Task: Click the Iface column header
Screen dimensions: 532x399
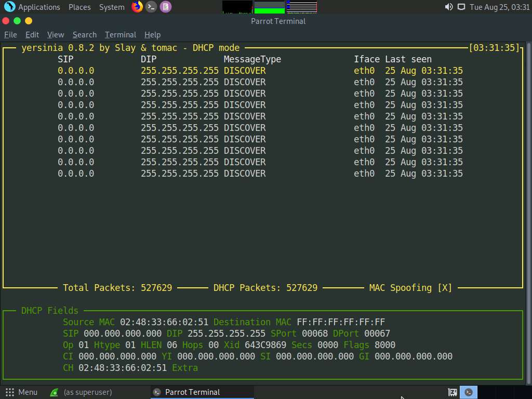Action: point(367,59)
